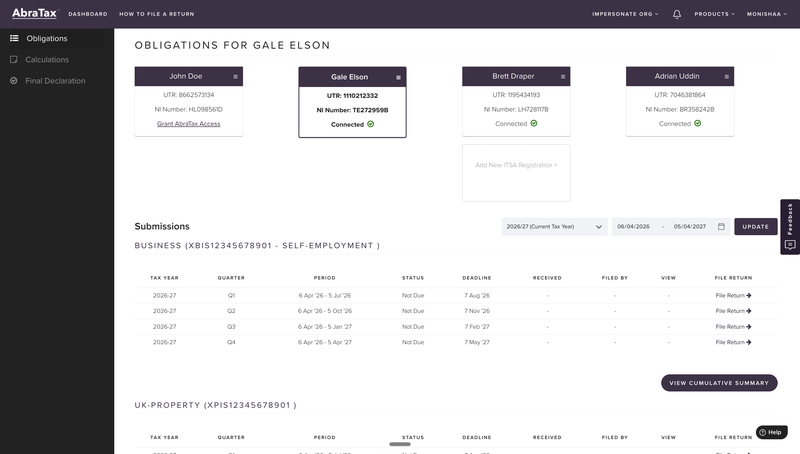The image size is (800, 454).
Task: Click Gale Elson connected checkmark icon
Action: (x=370, y=124)
